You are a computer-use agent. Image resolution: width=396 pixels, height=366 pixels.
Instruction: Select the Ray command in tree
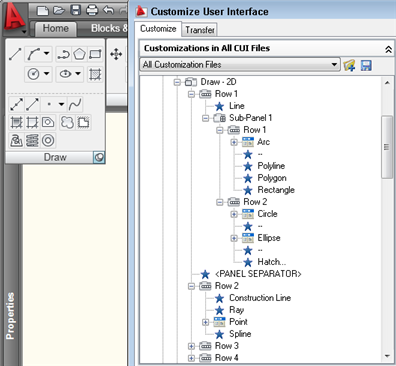tap(236, 310)
